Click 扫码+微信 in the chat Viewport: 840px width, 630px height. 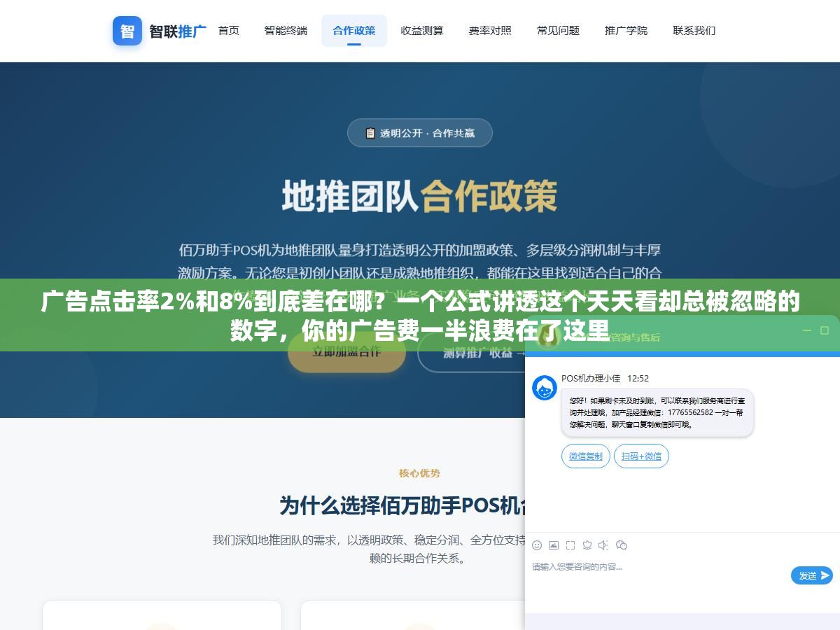point(641,456)
